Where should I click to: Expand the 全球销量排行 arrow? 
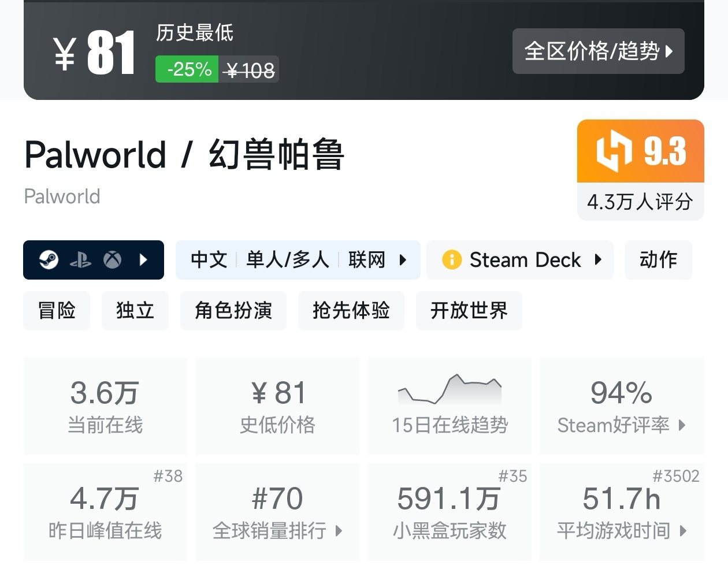click(339, 530)
